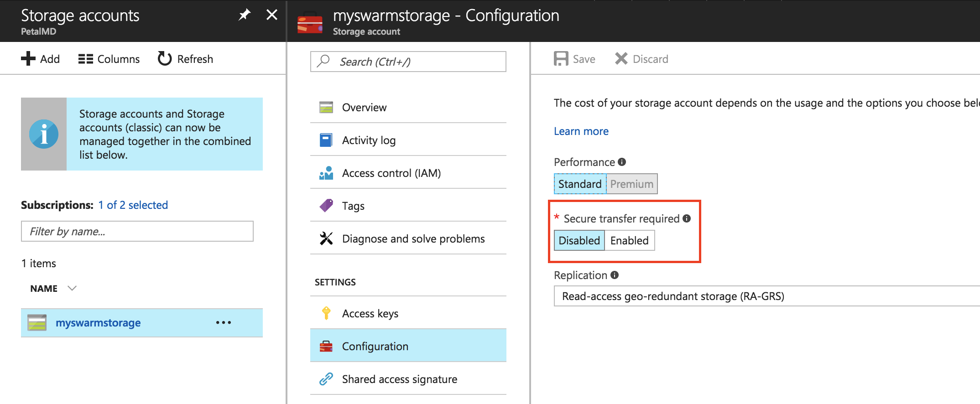Show info tooltip for Performance
This screenshot has height=404, width=980.
pos(622,162)
